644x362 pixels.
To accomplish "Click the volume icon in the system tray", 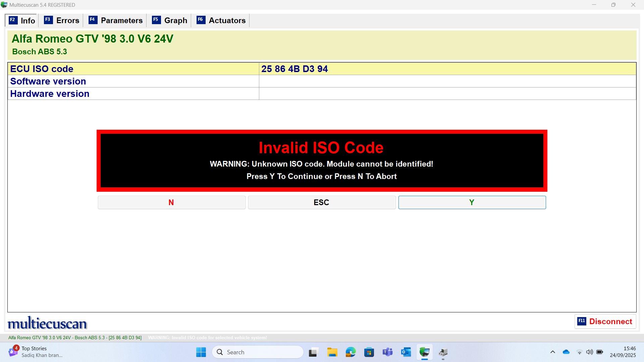I will point(590,352).
